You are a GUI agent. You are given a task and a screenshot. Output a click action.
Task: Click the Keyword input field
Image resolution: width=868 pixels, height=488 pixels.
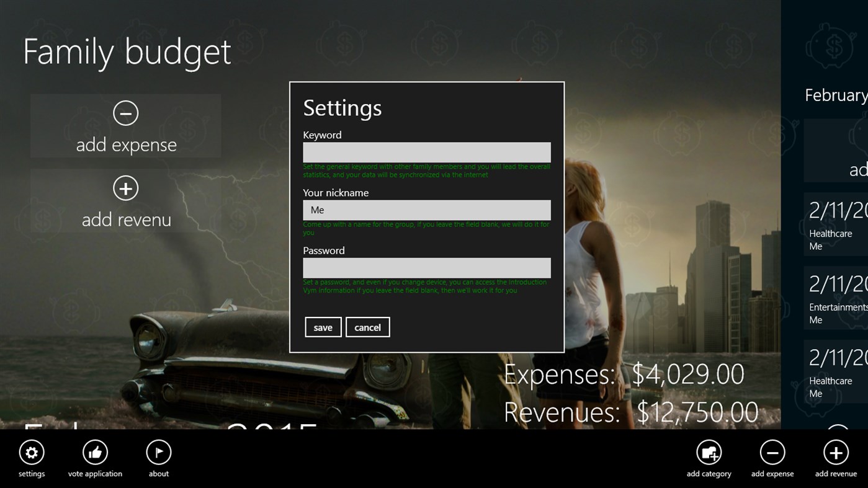point(426,152)
